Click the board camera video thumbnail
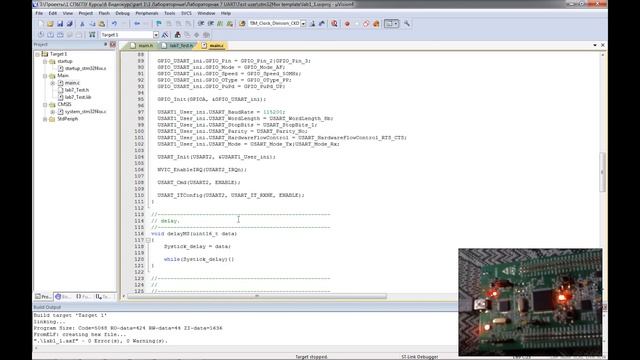 click(x=530, y=302)
